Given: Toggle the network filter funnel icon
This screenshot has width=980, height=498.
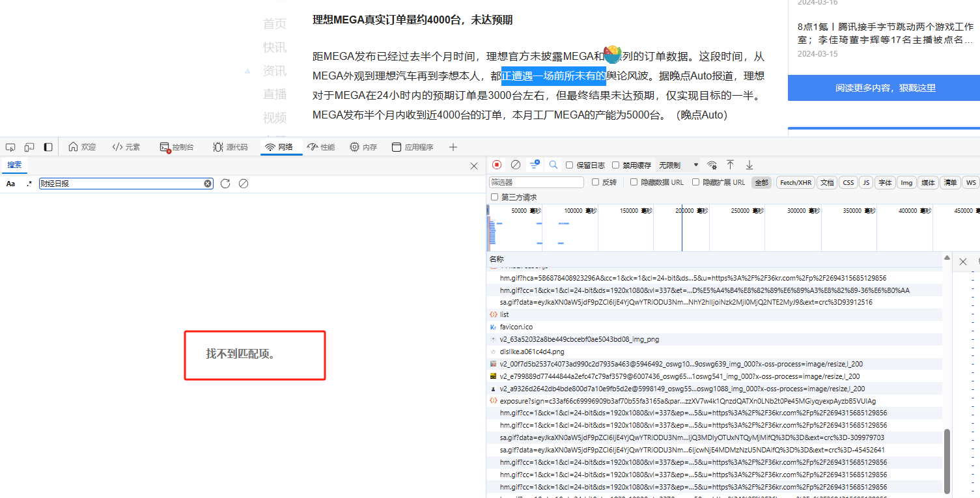Looking at the screenshot, I should [x=535, y=165].
